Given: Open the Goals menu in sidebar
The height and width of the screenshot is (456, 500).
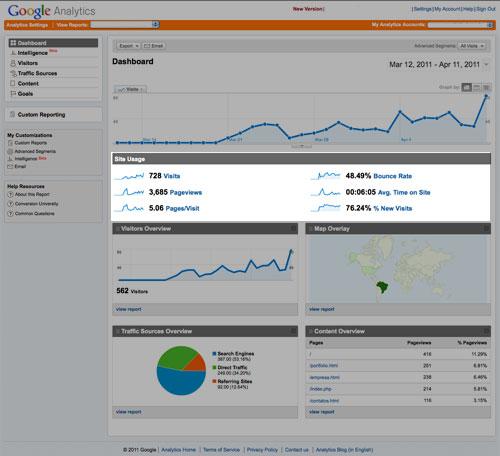Looking at the screenshot, I should coord(25,94).
